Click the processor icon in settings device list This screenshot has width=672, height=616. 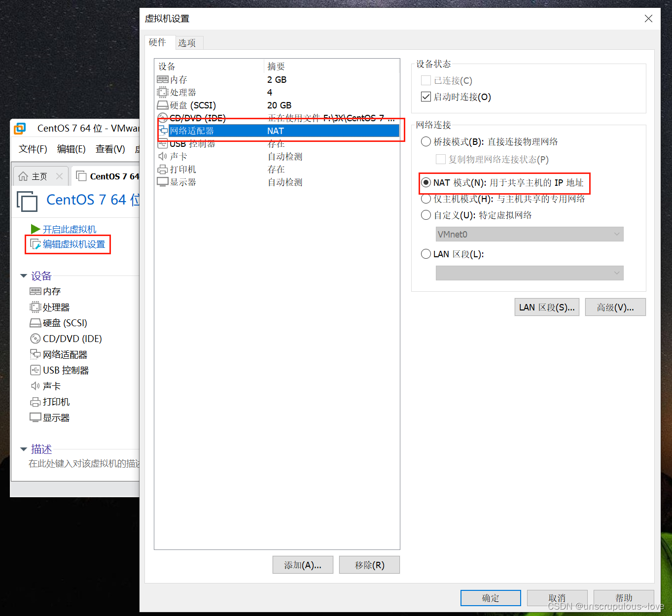(x=162, y=92)
